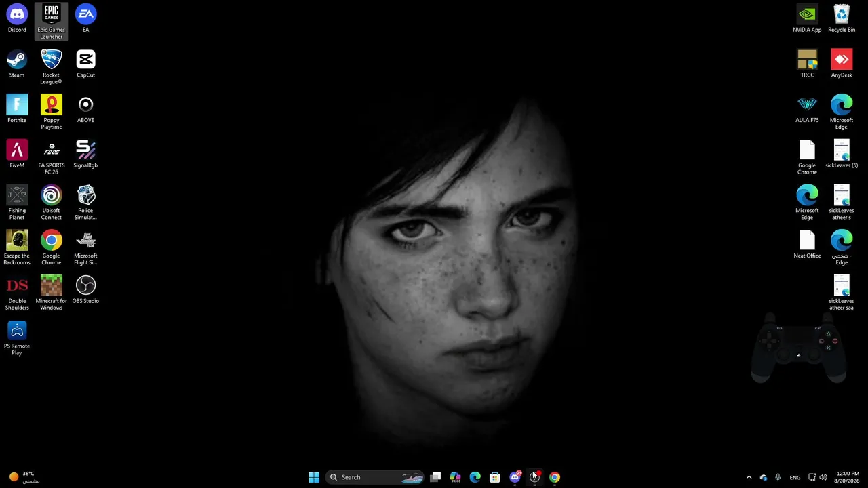868x488 pixels.
Task: Click the TRCC desktop icon
Action: pos(807,64)
